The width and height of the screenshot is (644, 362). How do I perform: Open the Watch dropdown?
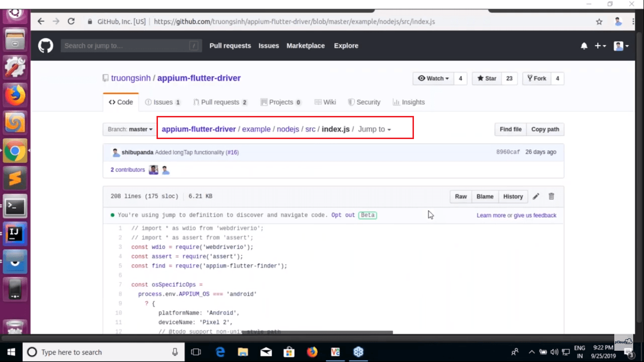click(x=433, y=79)
